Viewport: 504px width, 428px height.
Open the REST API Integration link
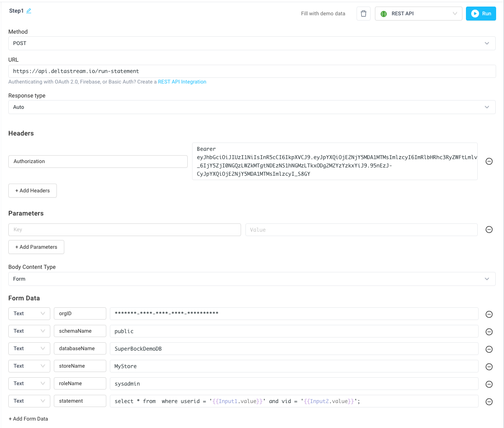pos(182,82)
